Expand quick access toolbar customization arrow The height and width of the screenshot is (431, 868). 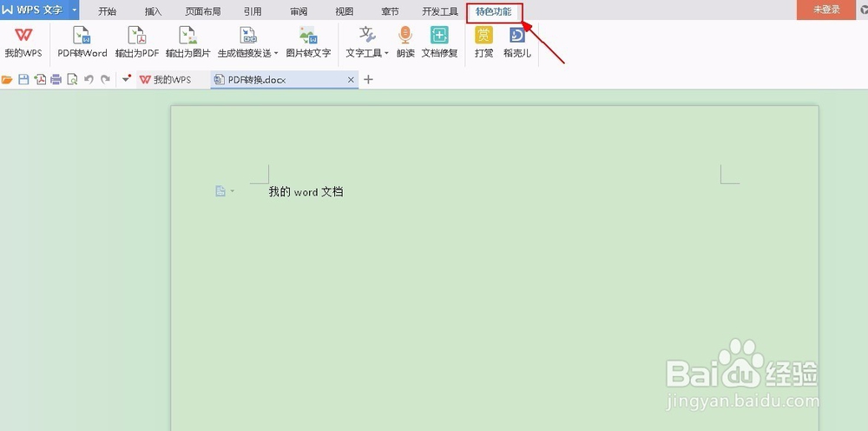click(127, 79)
